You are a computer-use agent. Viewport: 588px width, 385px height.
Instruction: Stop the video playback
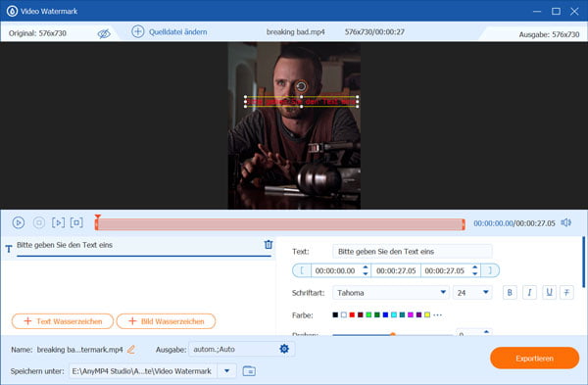pos(39,222)
